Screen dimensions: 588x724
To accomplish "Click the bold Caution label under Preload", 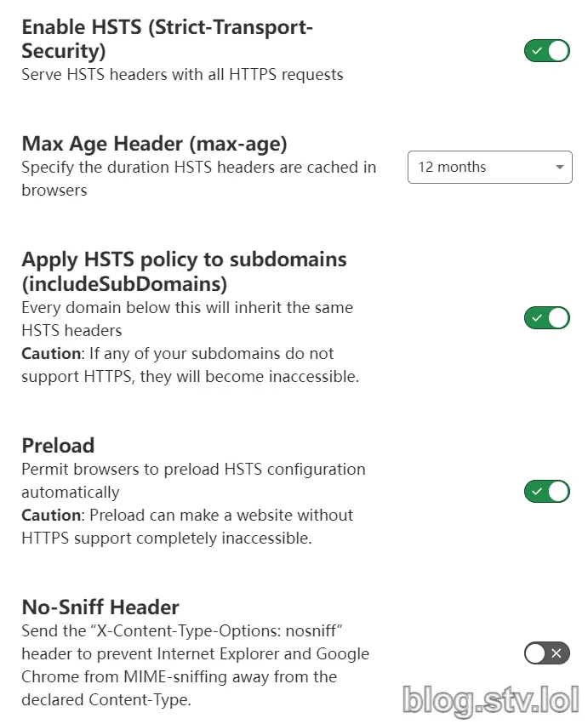I will click(50, 515).
